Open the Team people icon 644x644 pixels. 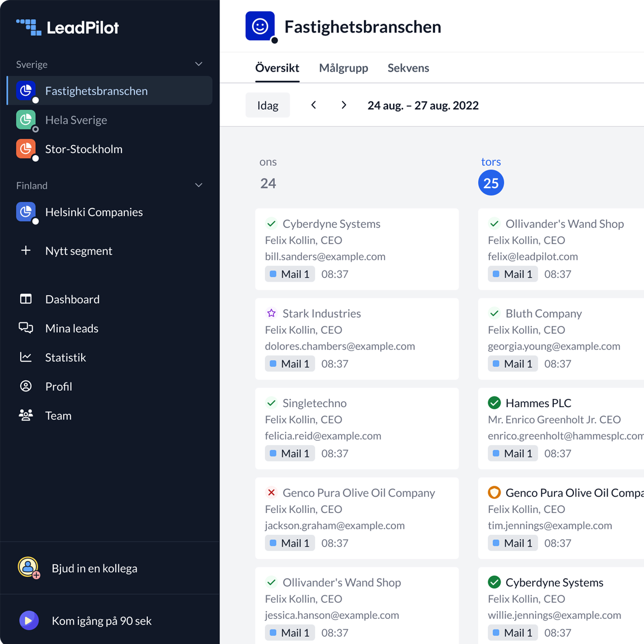coord(26,416)
